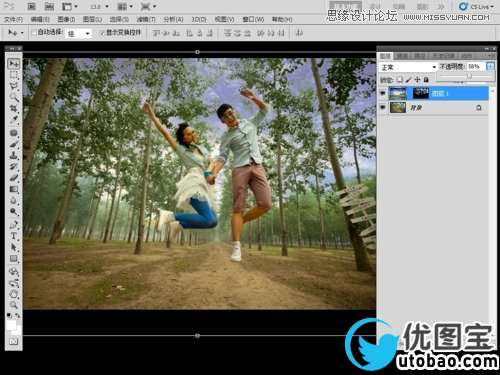Toggle lock position in Layers panel
The width and height of the screenshot is (500, 375).
coord(417,79)
